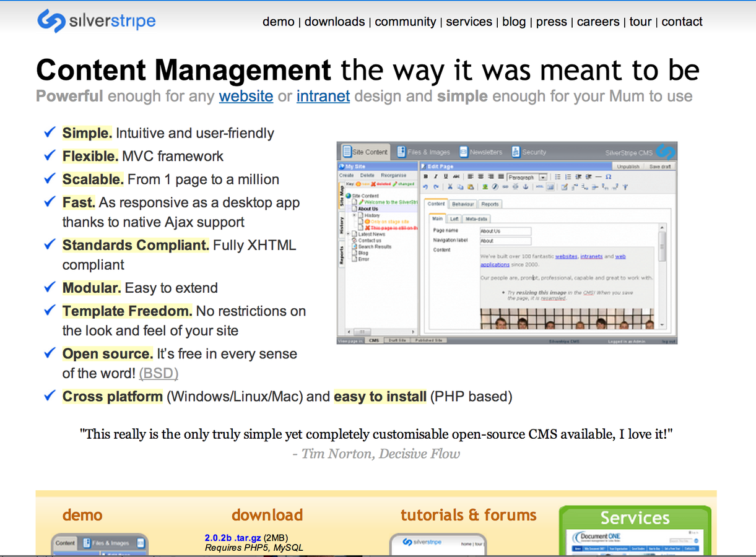Select Security tab in CMS screenshot
The width and height of the screenshot is (756, 557).
click(529, 152)
